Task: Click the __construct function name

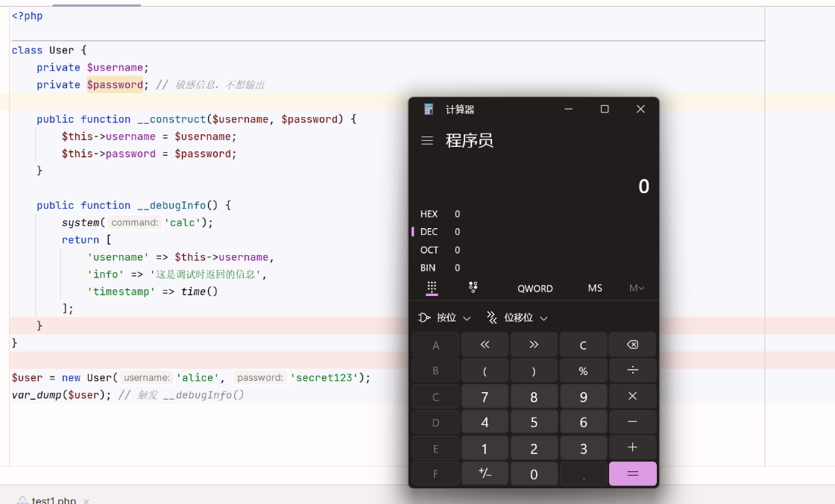Action: pos(171,119)
